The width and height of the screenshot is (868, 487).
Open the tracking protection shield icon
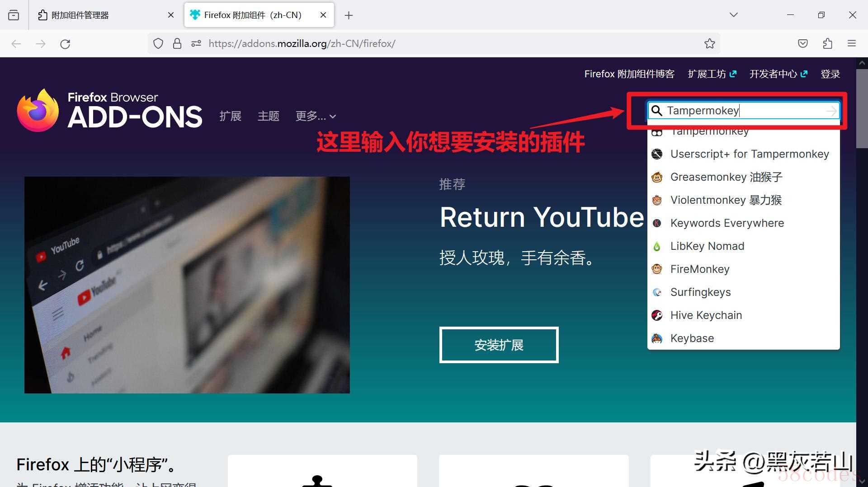[x=158, y=44]
